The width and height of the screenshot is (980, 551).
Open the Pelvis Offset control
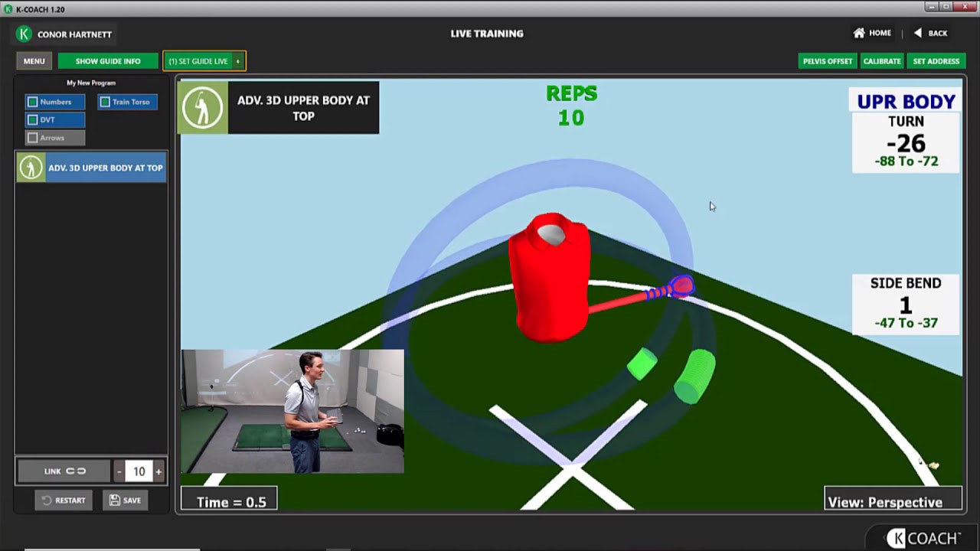(x=828, y=61)
